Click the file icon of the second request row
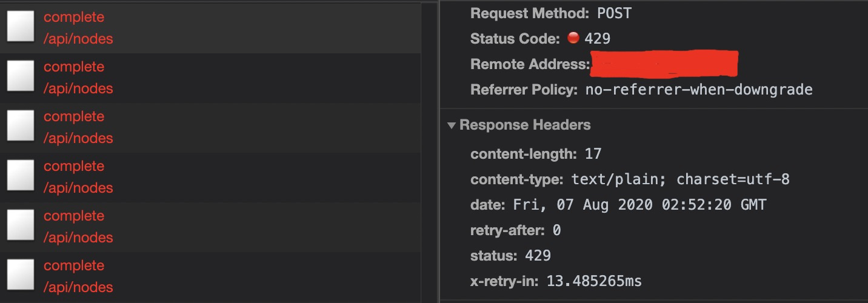 20,77
